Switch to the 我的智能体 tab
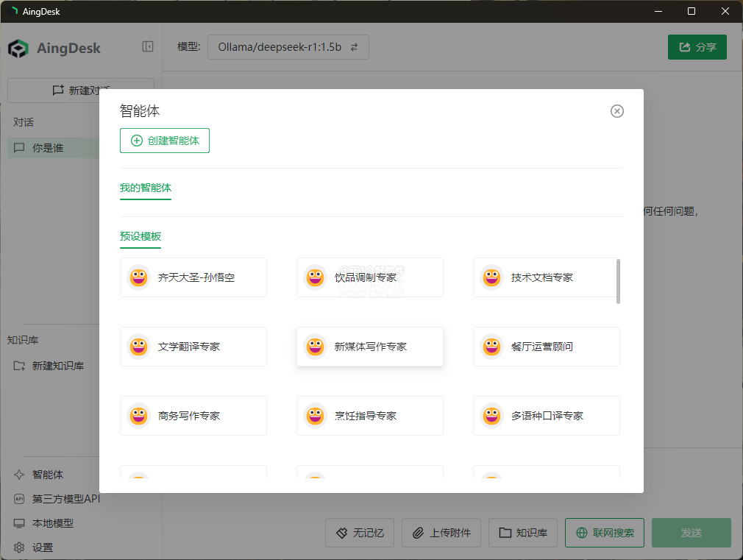This screenshot has height=560, width=743. pyautogui.click(x=146, y=188)
